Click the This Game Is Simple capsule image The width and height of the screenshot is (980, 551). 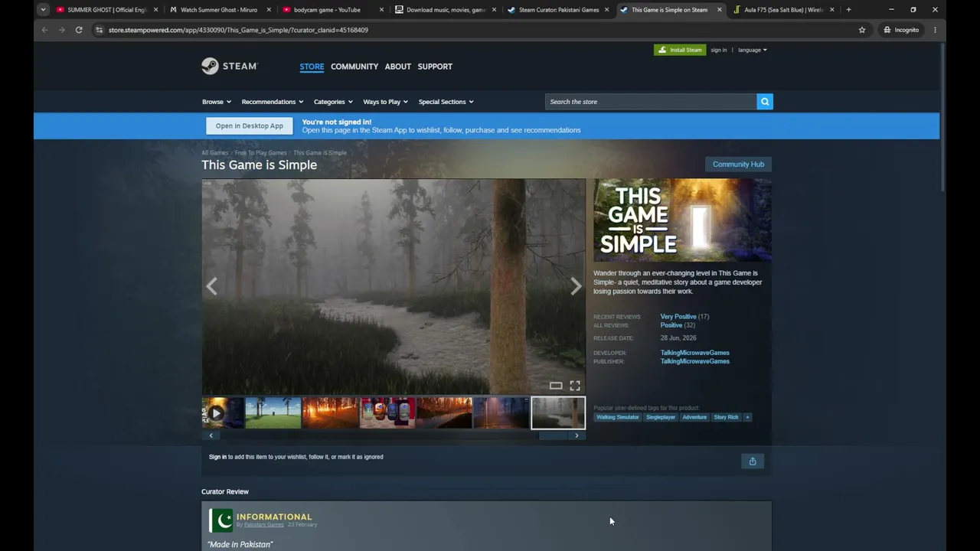point(682,220)
